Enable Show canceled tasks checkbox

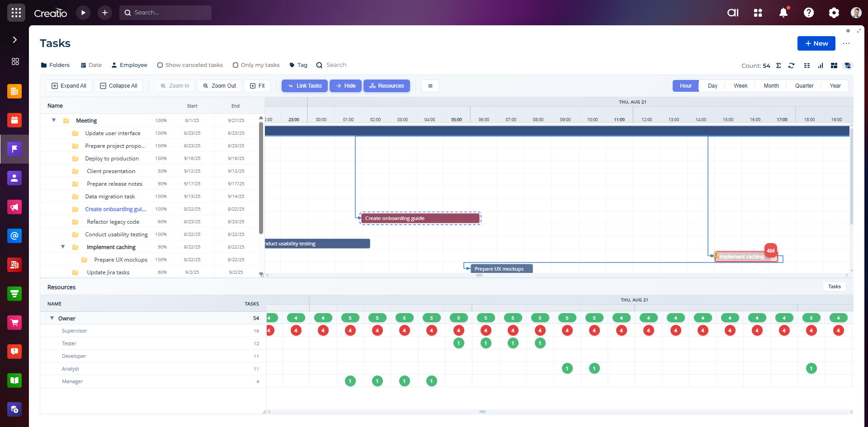tap(160, 65)
